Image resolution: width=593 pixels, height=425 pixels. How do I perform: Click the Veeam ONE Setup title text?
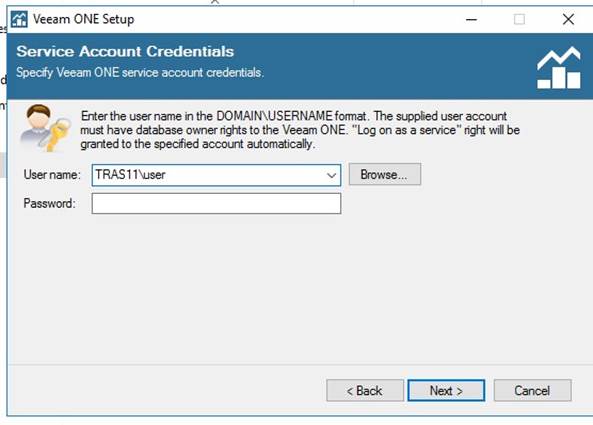click(x=84, y=19)
